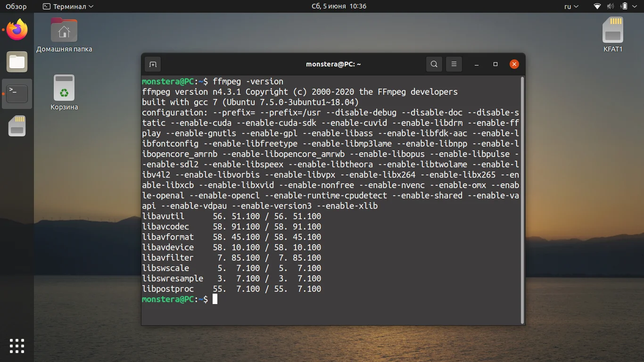Open the KFAT1 drive on the desktop
The image size is (644, 362).
[612, 30]
